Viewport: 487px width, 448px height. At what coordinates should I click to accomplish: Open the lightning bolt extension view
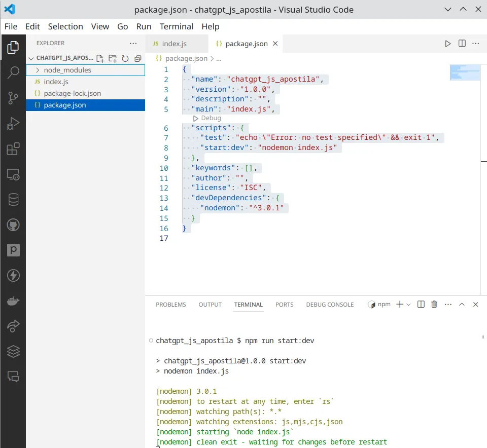point(13,276)
